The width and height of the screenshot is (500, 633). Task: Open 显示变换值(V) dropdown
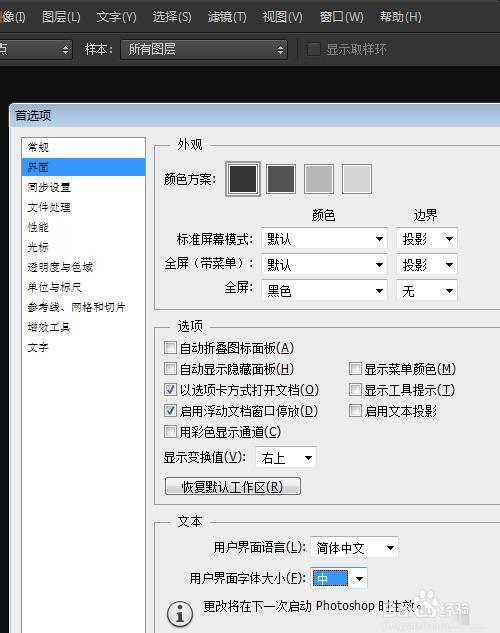286,458
